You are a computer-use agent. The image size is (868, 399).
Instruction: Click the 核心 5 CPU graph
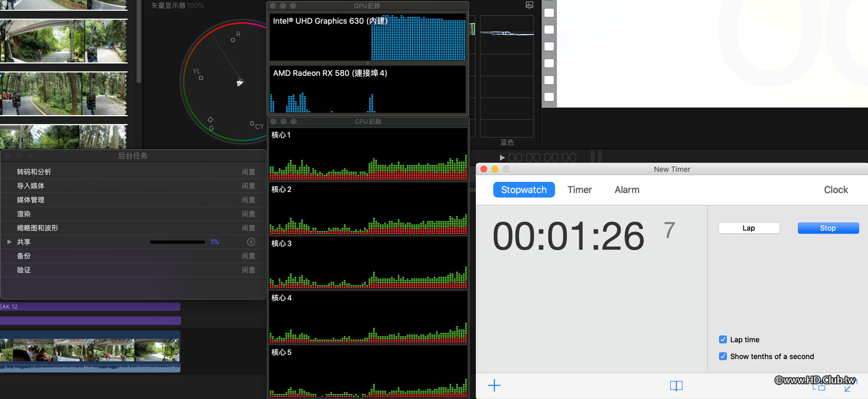click(x=368, y=371)
